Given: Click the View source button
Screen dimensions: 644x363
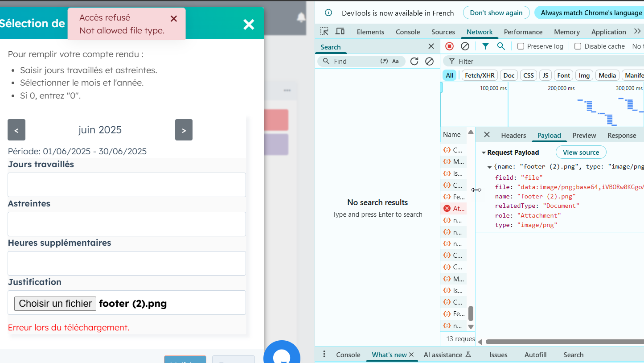Looking at the screenshot, I should 581,152.
